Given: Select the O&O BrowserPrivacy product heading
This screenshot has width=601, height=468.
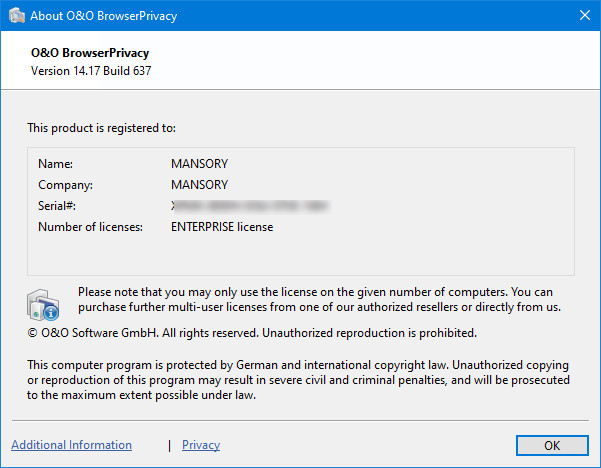Looking at the screenshot, I should tap(91, 53).
